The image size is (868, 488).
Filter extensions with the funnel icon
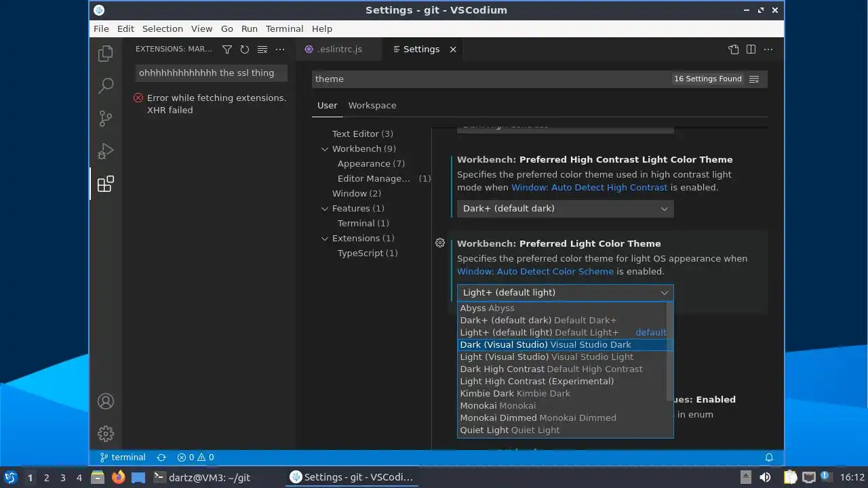click(x=227, y=49)
